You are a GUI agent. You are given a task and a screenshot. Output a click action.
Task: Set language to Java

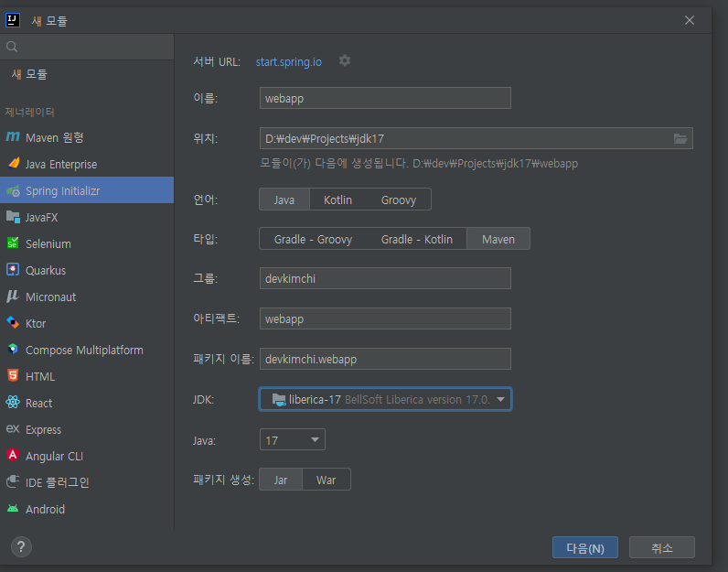(x=284, y=200)
